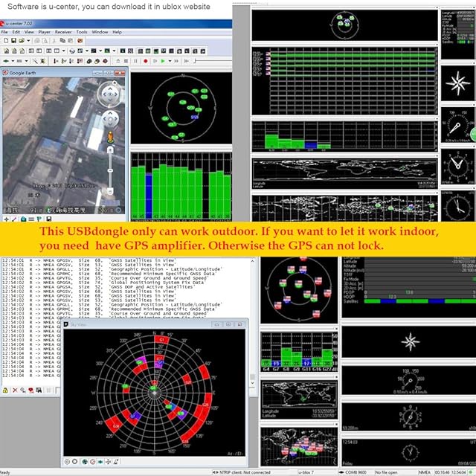Click the Stop button in player toolbar

pos(126,61)
